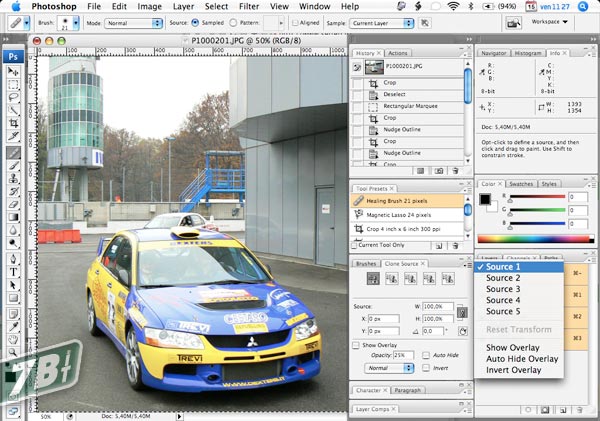Tick the Auto Hide checkbox
This screenshot has height=421, width=600.
coord(427,354)
